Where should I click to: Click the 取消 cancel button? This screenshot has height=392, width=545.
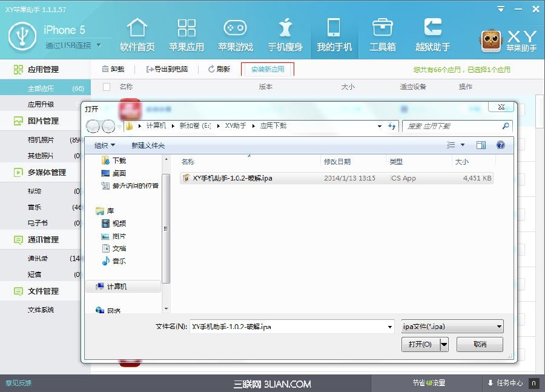point(480,344)
